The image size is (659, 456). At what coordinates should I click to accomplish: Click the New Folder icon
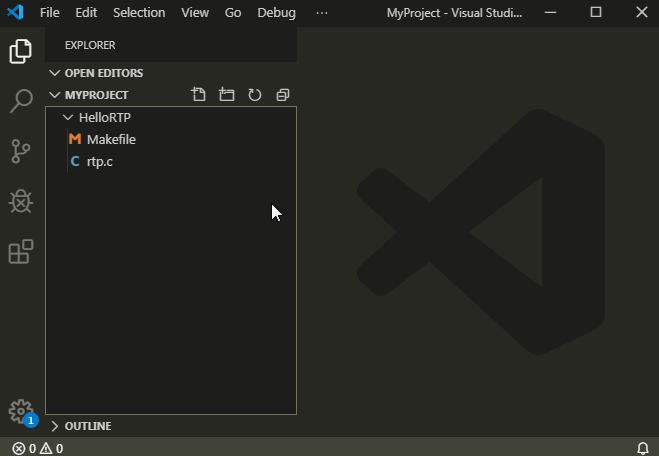click(227, 95)
